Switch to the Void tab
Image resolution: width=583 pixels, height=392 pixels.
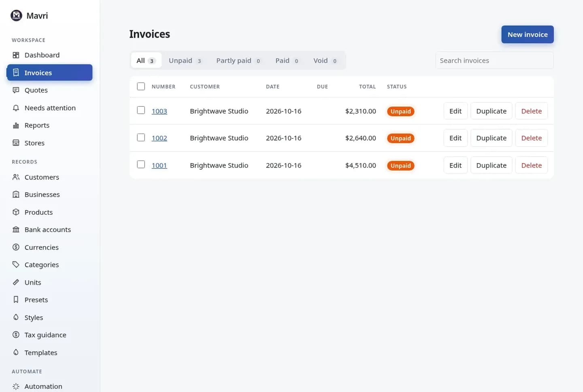[x=325, y=60]
